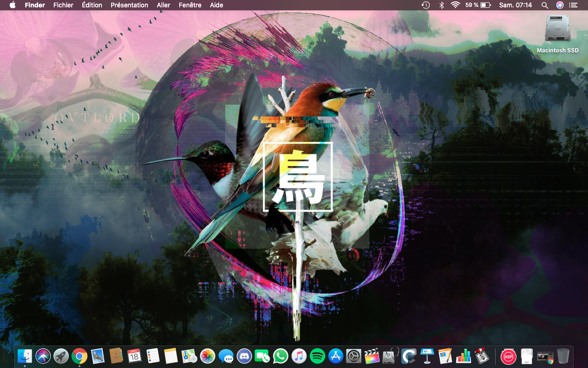Launch Spotify from the Dock
This screenshot has width=588, height=368.
(317, 356)
